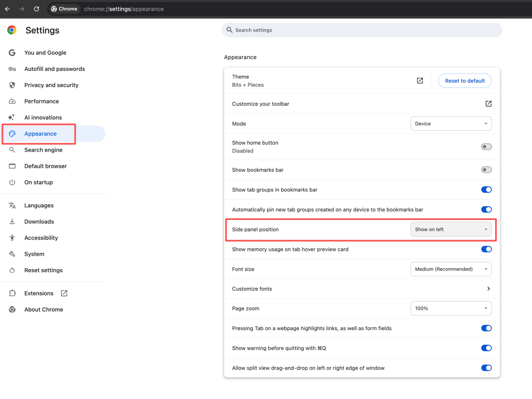This screenshot has width=532, height=399.
Task: Open the Side panel position dropdown
Action: 451,229
